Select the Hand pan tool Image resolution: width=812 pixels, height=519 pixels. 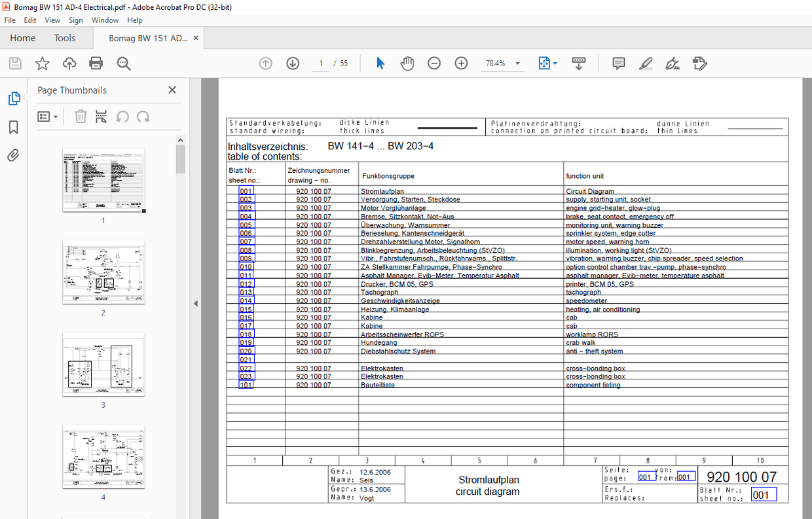click(x=407, y=63)
